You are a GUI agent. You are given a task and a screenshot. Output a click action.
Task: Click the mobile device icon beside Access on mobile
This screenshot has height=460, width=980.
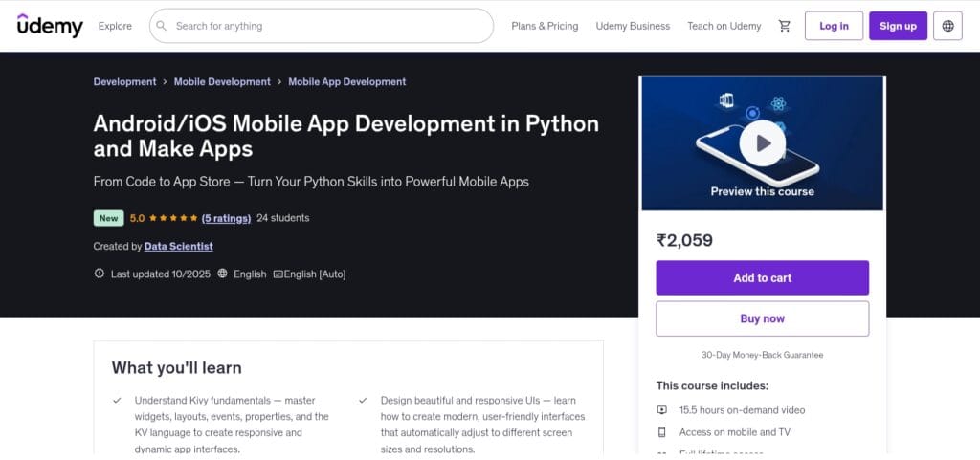[662, 432]
